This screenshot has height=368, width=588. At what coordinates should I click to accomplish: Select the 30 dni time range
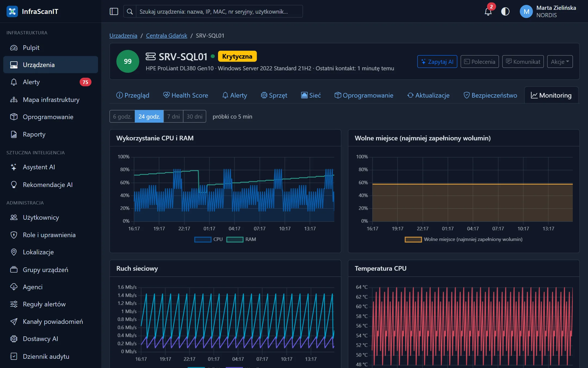point(194,116)
